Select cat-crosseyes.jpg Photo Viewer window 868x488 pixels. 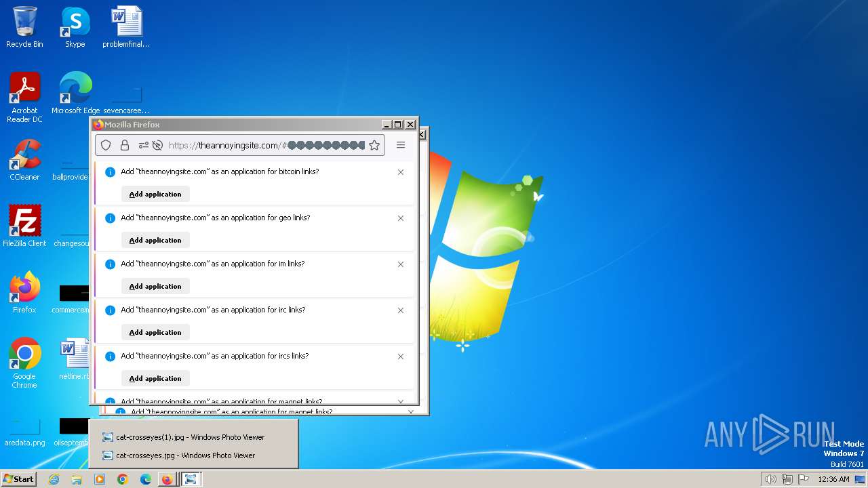[x=193, y=455]
